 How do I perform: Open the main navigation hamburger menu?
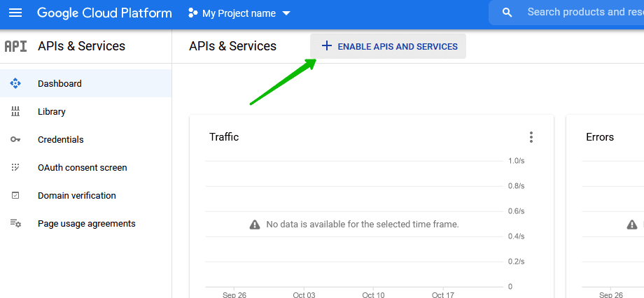point(15,13)
